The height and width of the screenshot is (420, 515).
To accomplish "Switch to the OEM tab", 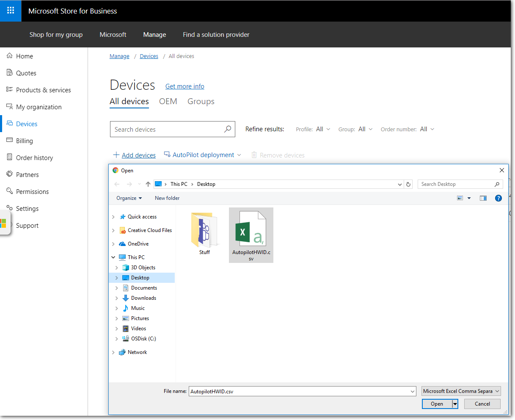I will click(x=168, y=102).
